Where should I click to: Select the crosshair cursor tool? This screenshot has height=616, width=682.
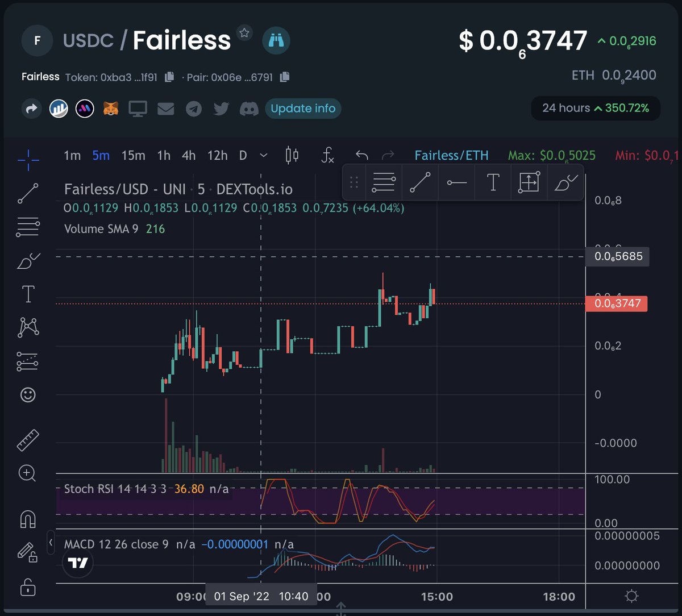point(28,160)
